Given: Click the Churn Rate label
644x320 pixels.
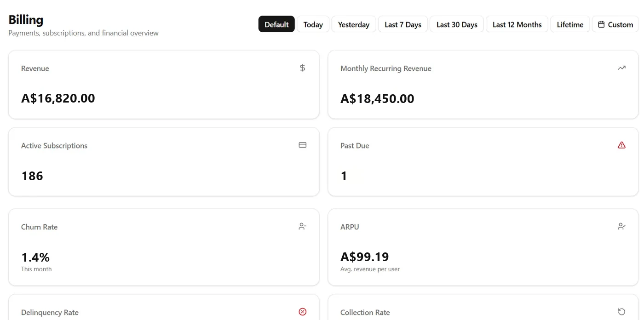Looking at the screenshot, I should coord(39,227).
